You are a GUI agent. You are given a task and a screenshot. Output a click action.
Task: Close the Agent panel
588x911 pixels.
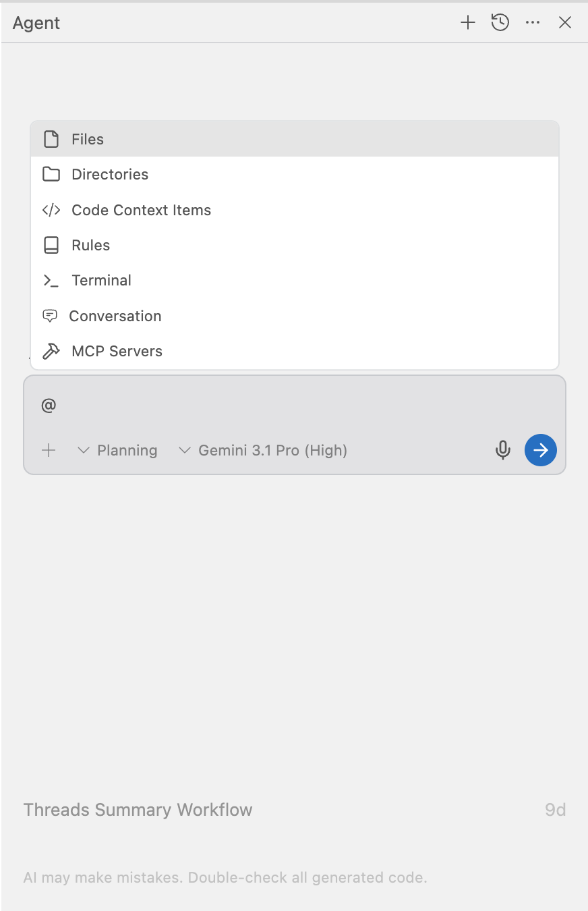click(x=565, y=23)
